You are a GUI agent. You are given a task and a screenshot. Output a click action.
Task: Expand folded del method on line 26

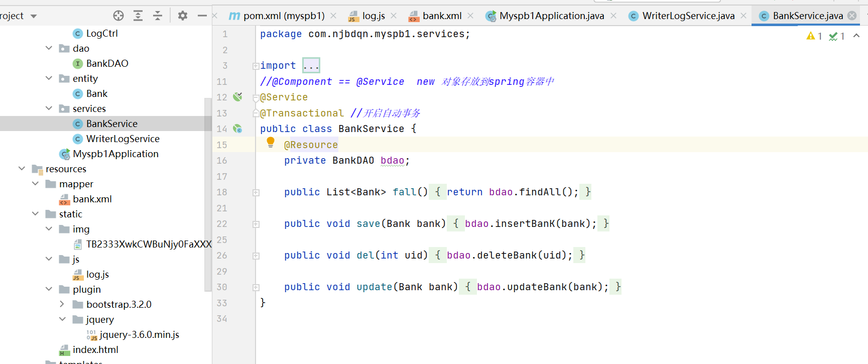pos(256,256)
